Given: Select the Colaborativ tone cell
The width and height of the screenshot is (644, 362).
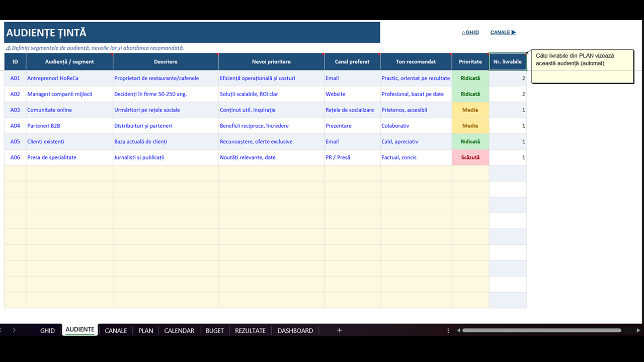Looking at the screenshot, I should [x=416, y=126].
